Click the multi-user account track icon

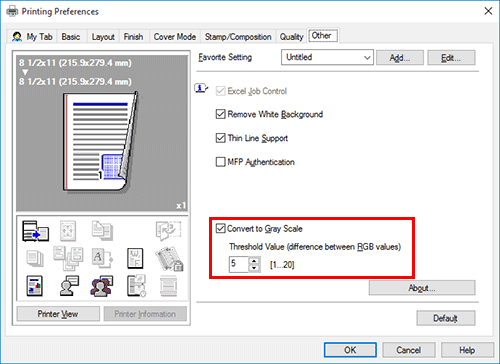pos(101,286)
